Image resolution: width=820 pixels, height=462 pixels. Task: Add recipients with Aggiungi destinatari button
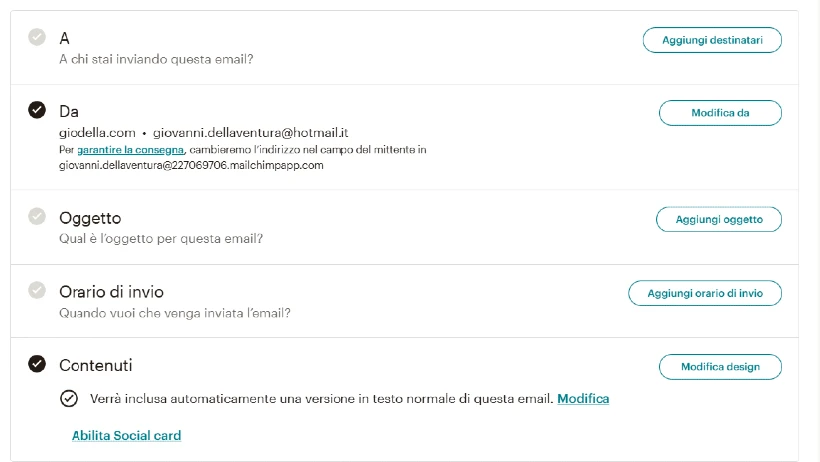(x=712, y=40)
